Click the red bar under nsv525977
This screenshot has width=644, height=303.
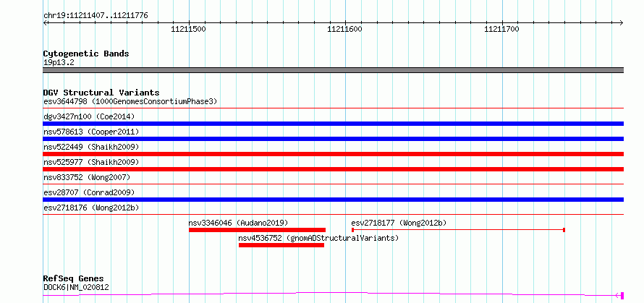[x=333, y=169]
